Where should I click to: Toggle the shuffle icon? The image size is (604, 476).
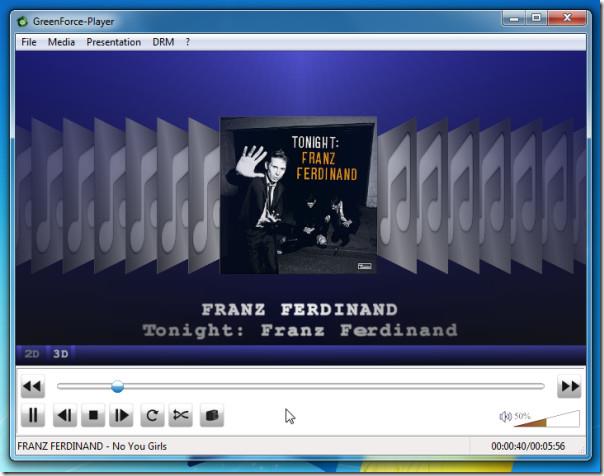click(x=181, y=415)
